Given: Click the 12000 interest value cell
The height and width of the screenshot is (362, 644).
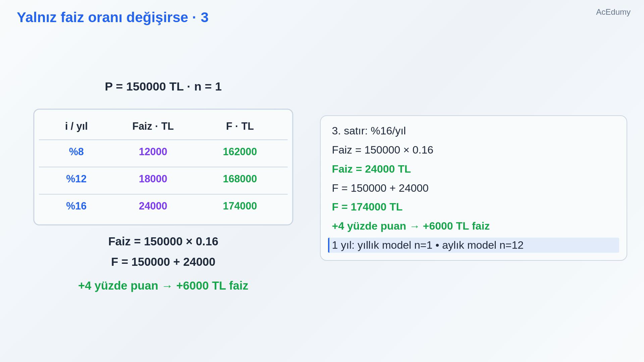Looking at the screenshot, I should click(x=153, y=152).
